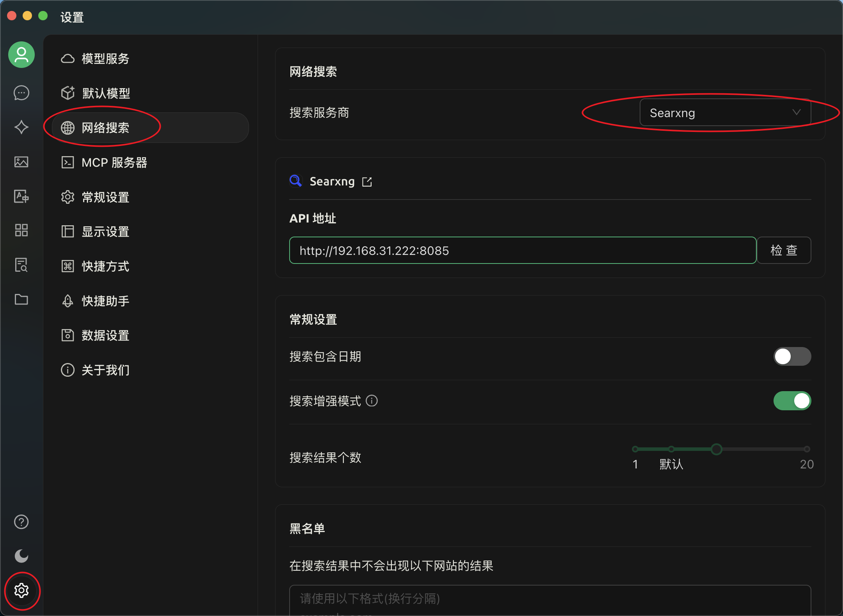Click the Searxng magnifier logo

296,181
